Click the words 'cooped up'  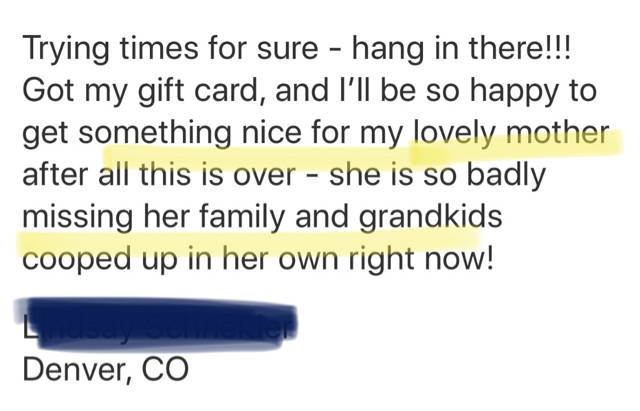click(100, 260)
